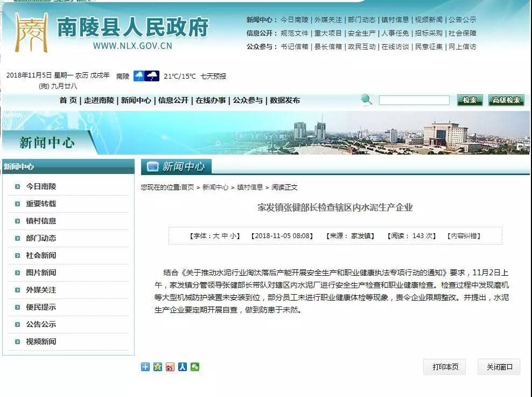
Task: Click the magnifying glass search icon
Action: point(367,100)
